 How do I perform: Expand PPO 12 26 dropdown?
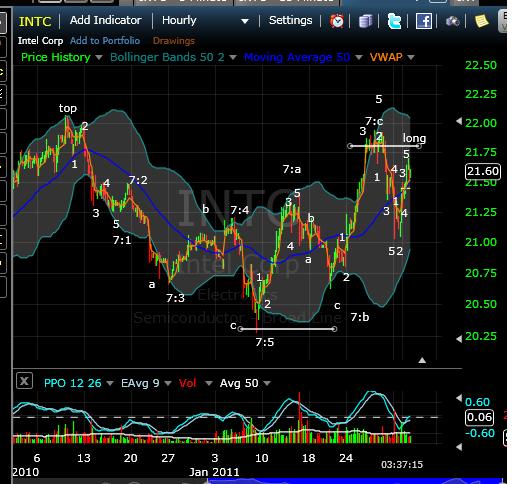pyautogui.click(x=110, y=384)
